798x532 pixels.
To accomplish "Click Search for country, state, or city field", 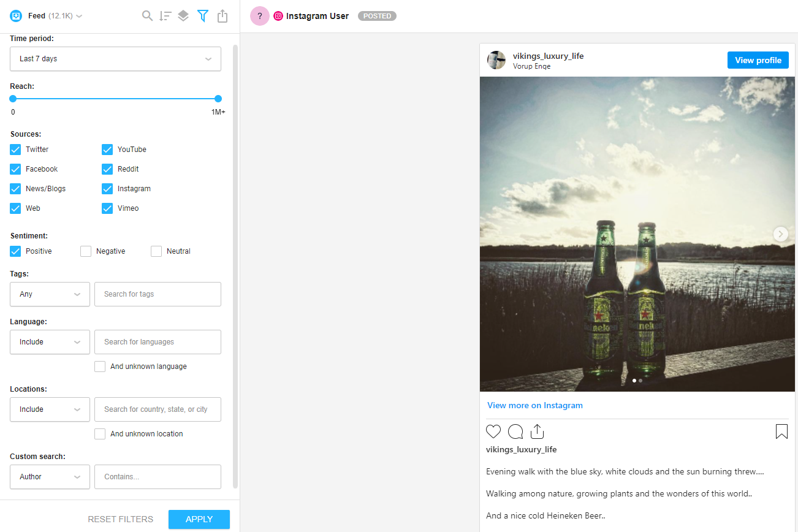I will 158,409.
